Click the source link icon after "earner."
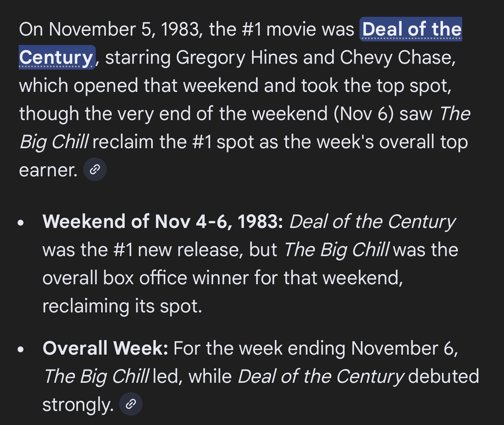 point(95,170)
